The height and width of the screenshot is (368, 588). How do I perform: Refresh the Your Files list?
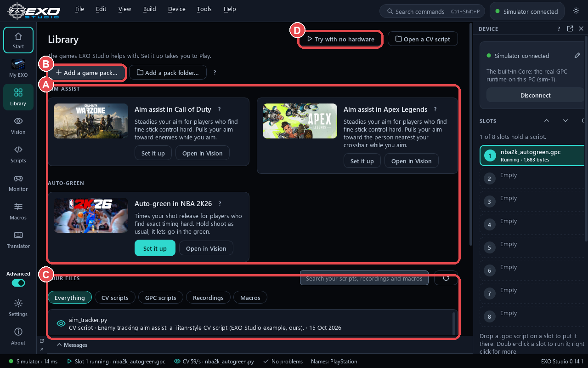(x=446, y=278)
